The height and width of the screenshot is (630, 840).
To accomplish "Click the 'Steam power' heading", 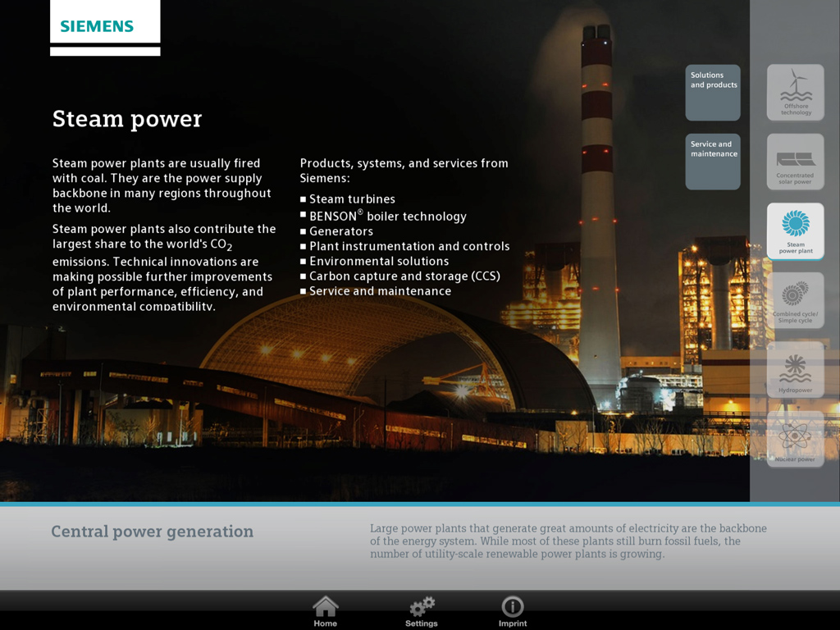I will click(x=127, y=119).
